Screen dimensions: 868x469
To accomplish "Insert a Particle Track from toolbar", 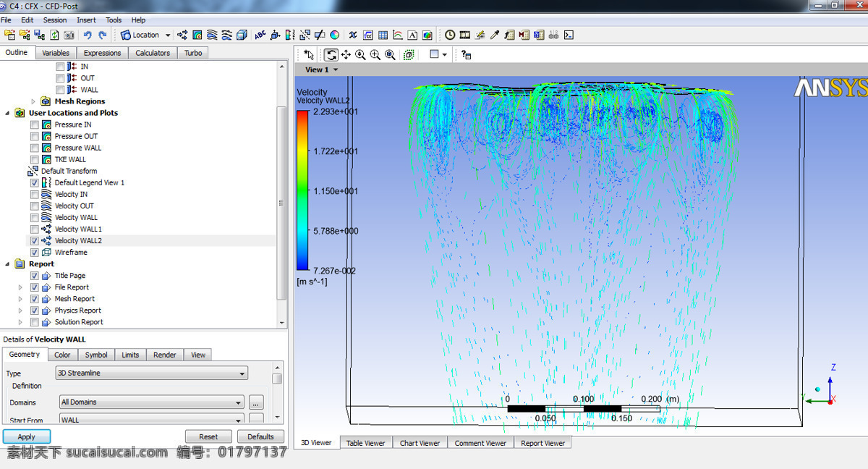I will tap(227, 35).
